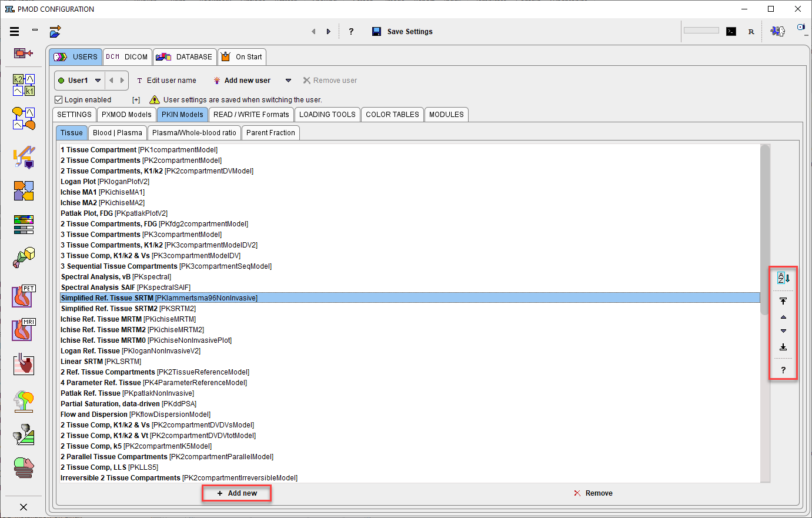Open the User1 dropdown selector
Screen dimensions: 812x518
tap(80, 81)
